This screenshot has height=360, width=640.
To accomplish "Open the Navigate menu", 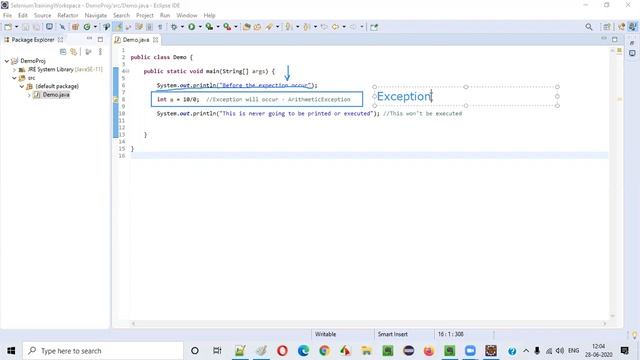I will [96, 16].
